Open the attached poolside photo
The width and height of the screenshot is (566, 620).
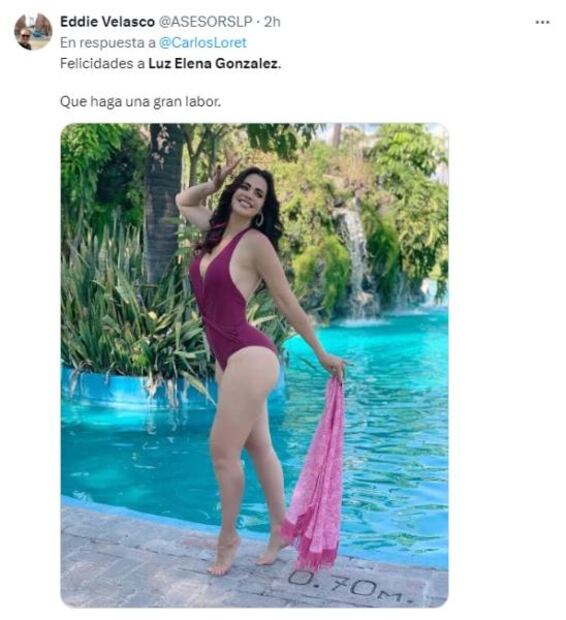click(x=254, y=365)
